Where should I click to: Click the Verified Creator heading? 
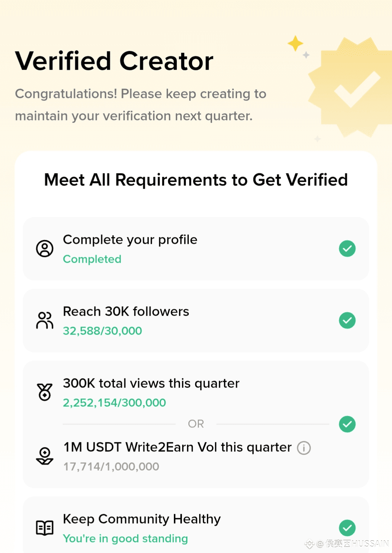114,61
